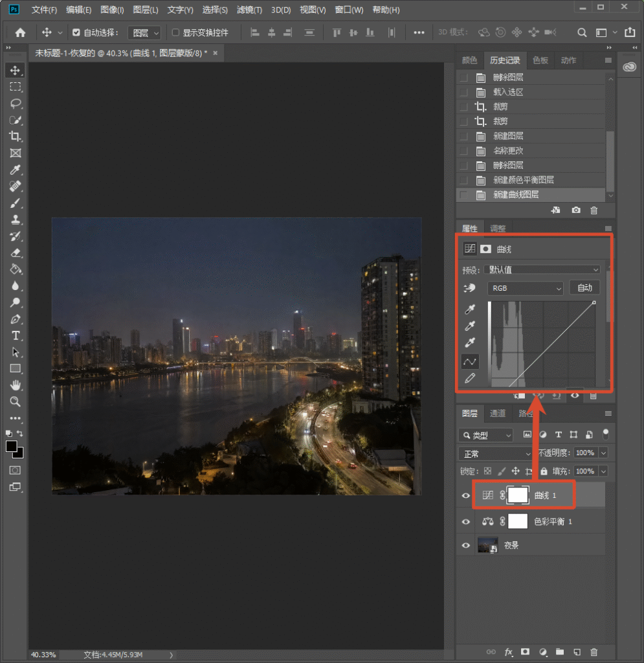Click the 自动 button in curves

coord(585,288)
